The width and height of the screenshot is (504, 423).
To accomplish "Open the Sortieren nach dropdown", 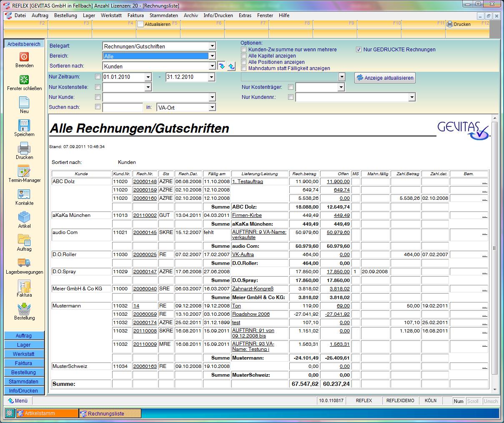I will (212, 66).
